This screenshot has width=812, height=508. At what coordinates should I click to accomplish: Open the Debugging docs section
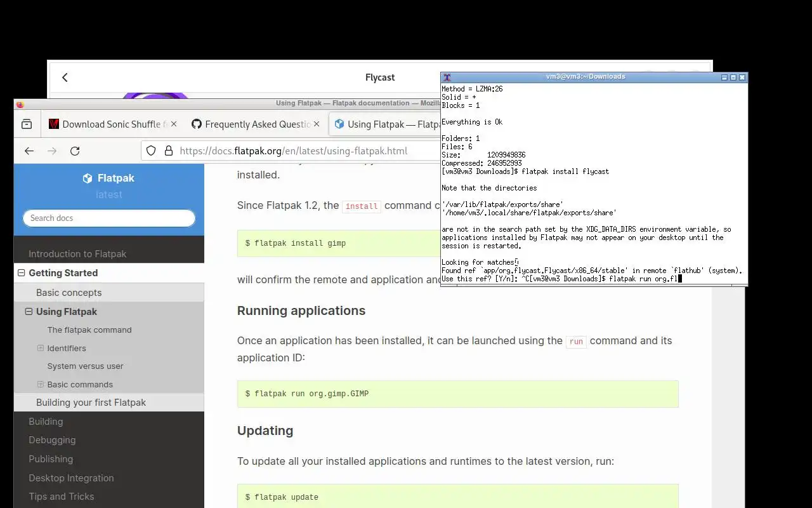tap(52, 440)
